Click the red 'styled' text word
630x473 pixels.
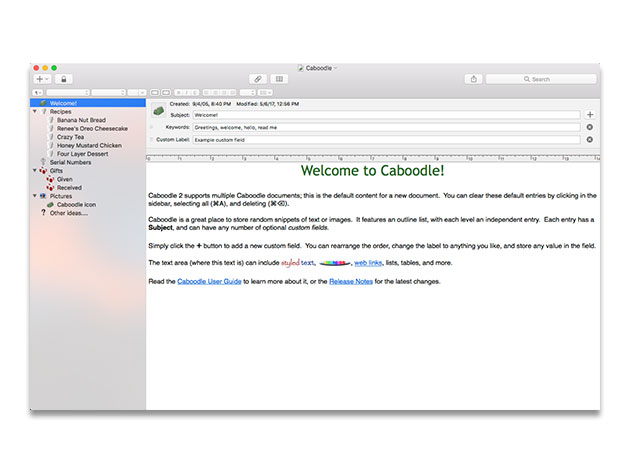point(290,263)
